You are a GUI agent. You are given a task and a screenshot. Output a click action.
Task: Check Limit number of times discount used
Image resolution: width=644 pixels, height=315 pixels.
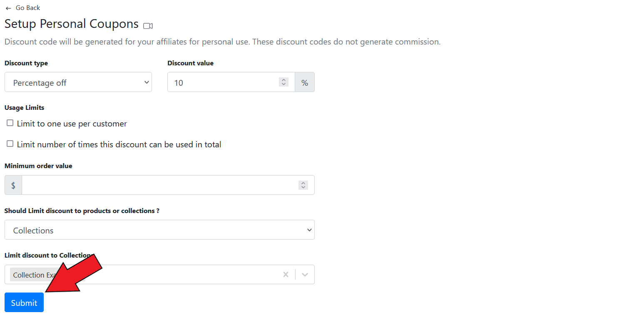[x=10, y=144]
